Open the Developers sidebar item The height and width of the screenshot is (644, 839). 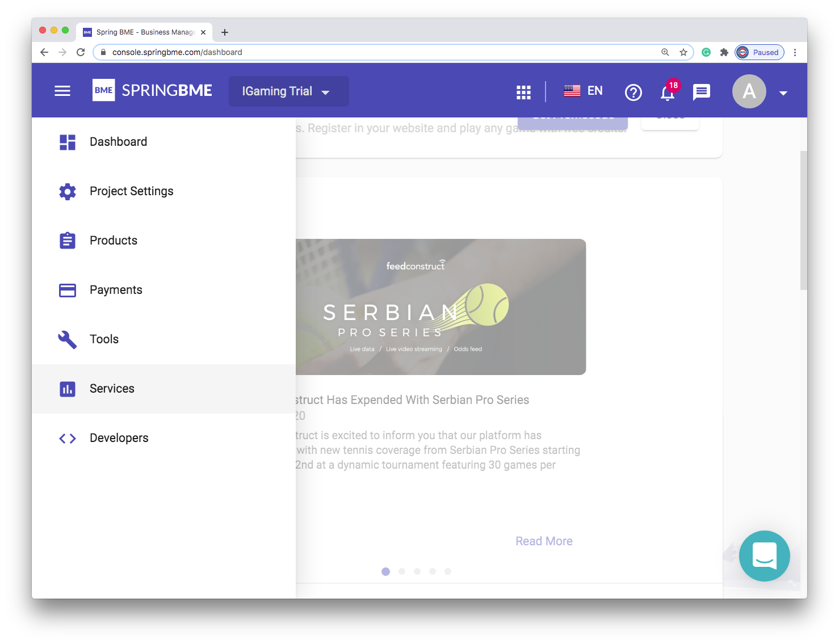119,438
